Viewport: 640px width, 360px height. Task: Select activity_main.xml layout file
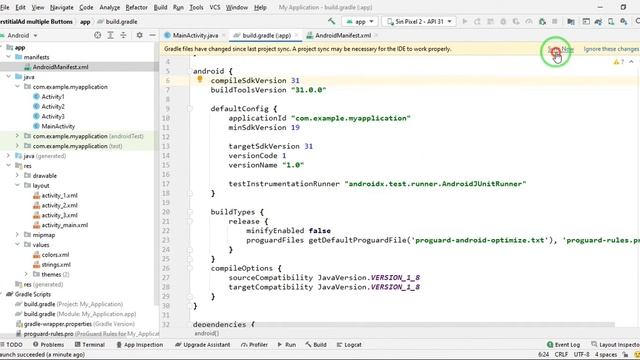[64, 225]
